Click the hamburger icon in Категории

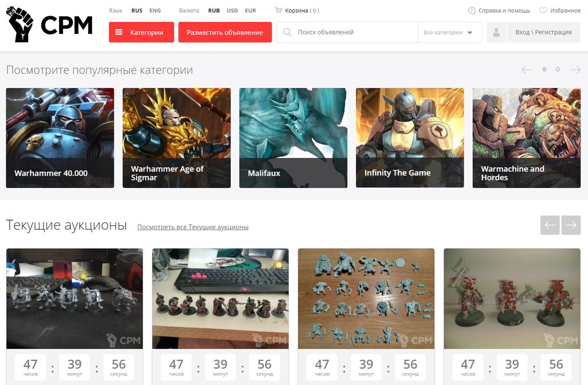119,32
